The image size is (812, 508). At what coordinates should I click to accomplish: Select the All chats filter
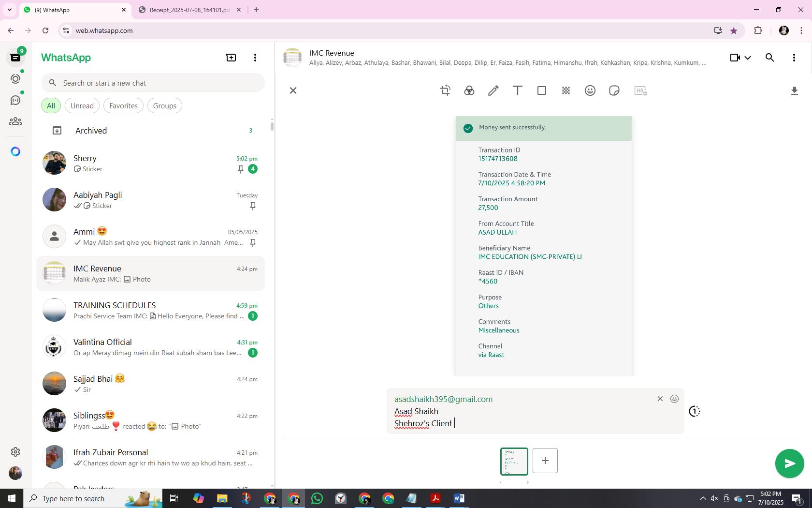pos(51,106)
